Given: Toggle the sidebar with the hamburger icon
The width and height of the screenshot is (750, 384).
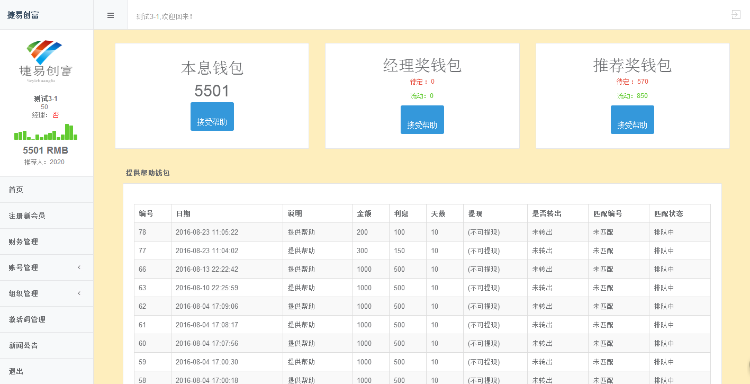Looking at the screenshot, I should point(110,15).
